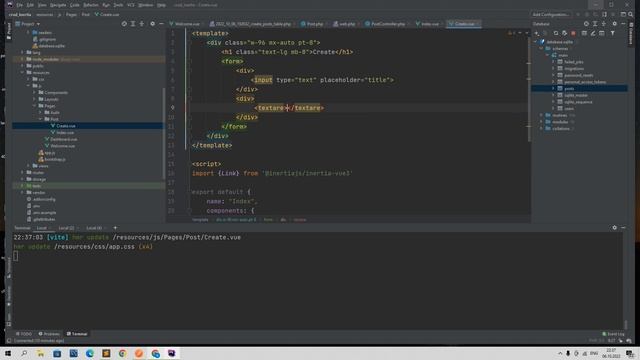Expand the Layouts folder in Project tree
Image resolution: width=640 pixels, height=360 pixels.
35,99
